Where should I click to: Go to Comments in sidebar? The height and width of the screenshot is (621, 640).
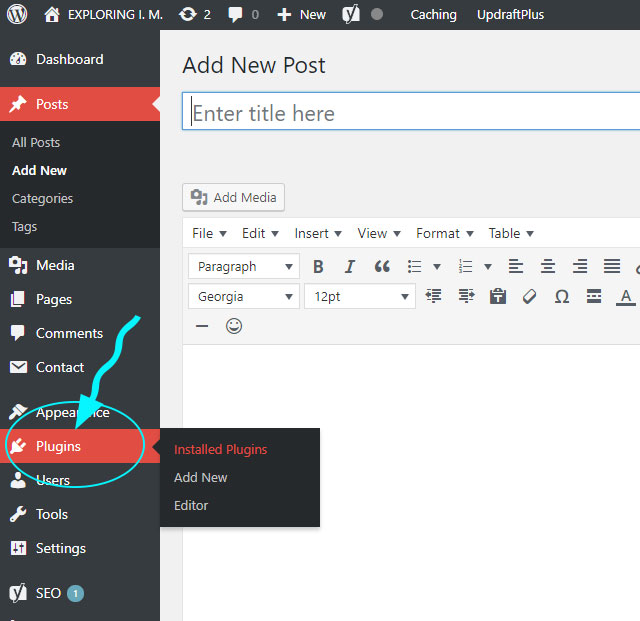(80, 333)
